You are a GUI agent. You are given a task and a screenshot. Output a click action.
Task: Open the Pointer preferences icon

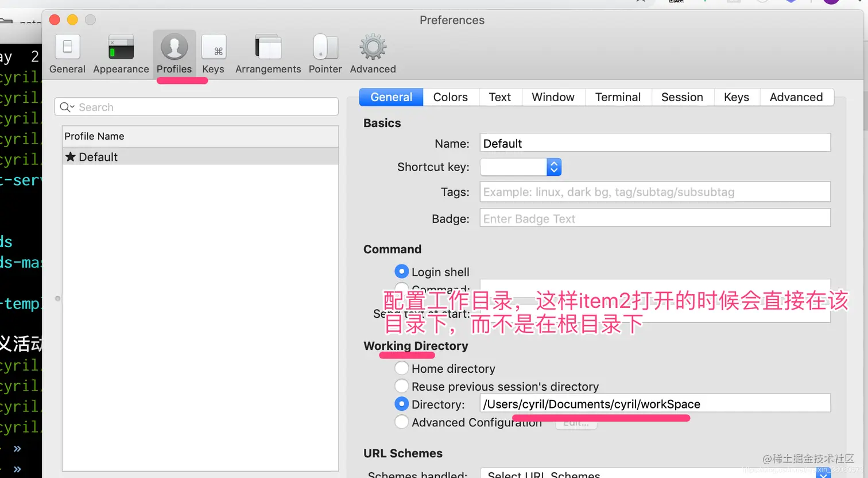pos(325,47)
